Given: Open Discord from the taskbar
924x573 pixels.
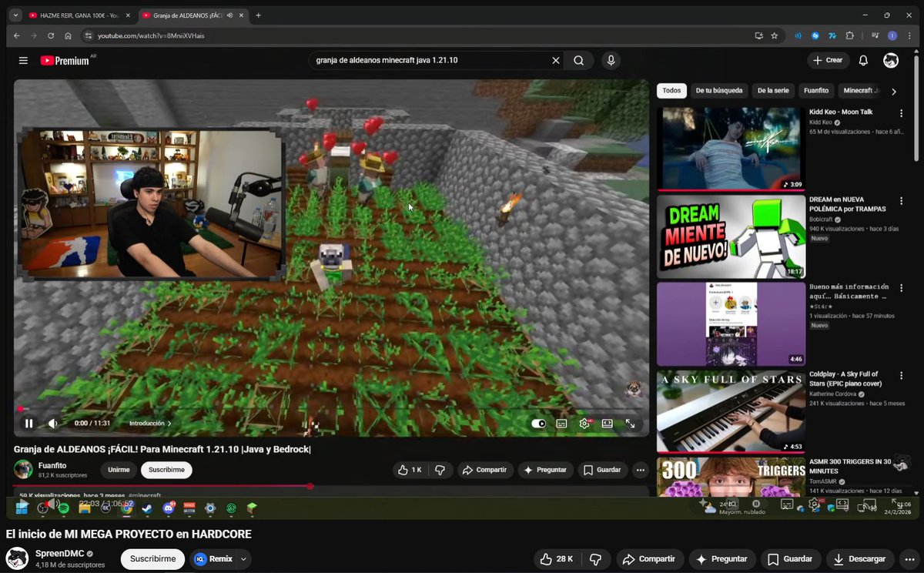Looking at the screenshot, I should coord(169,508).
